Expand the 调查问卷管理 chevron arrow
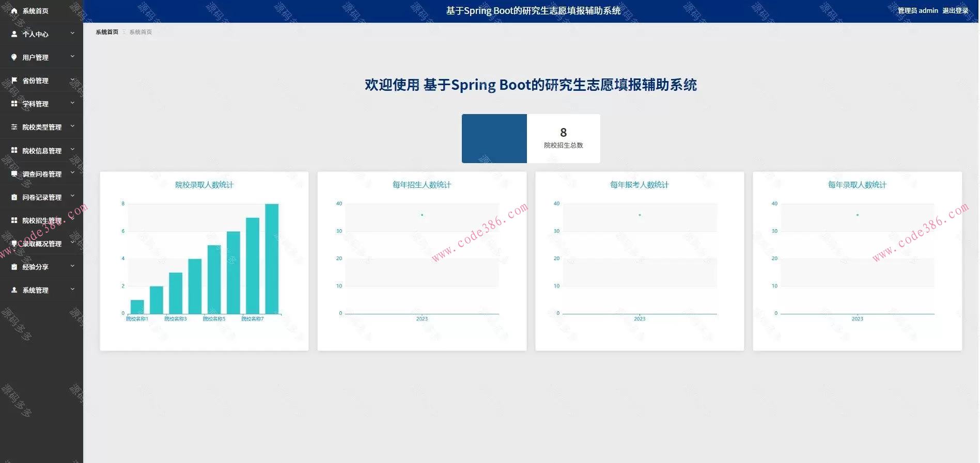The image size is (980, 463). click(72, 173)
